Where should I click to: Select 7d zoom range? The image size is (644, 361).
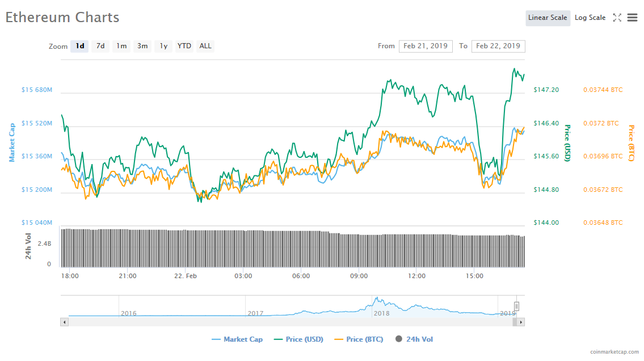(x=100, y=46)
